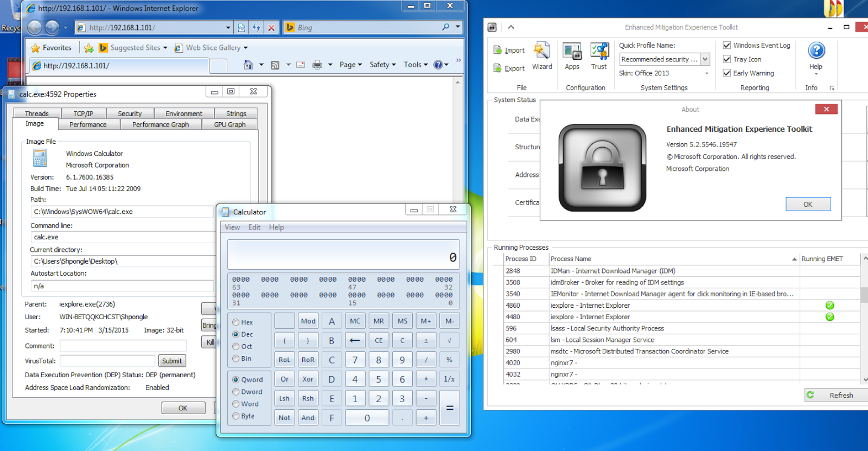
Task: Click the calculator backspace arrow key
Action: (355, 340)
